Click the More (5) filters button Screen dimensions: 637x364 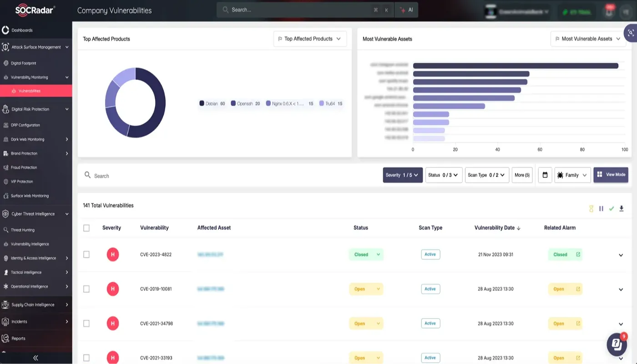[x=521, y=175]
